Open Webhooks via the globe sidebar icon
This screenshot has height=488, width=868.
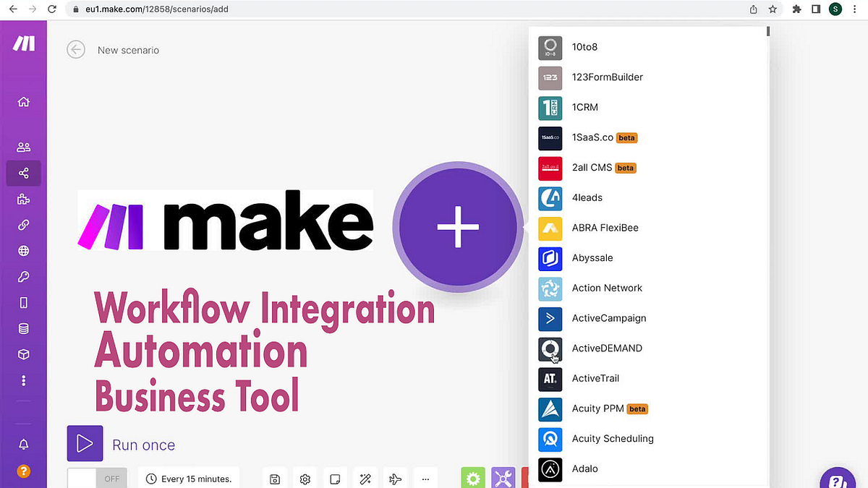pyautogui.click(x=24, y=251)
